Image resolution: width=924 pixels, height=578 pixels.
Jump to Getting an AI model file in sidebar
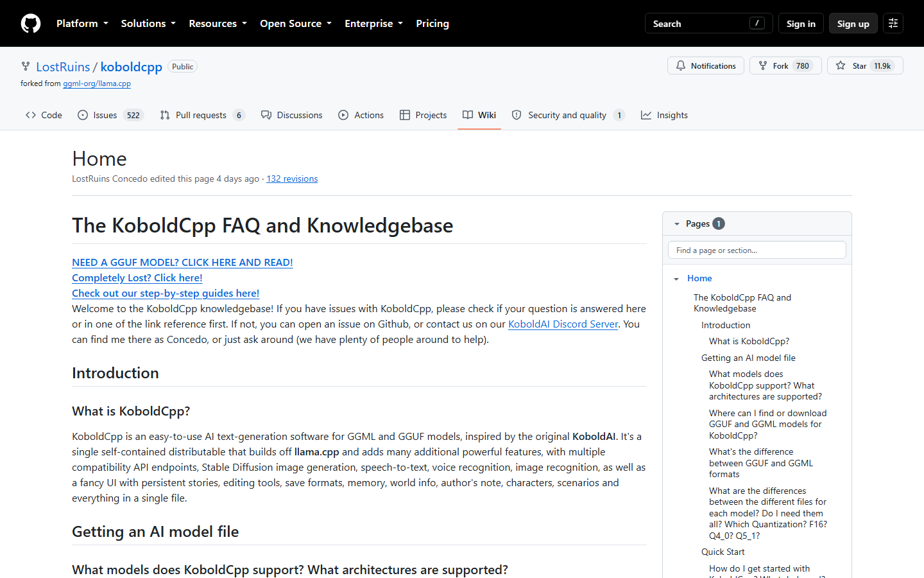coord(748,358)
